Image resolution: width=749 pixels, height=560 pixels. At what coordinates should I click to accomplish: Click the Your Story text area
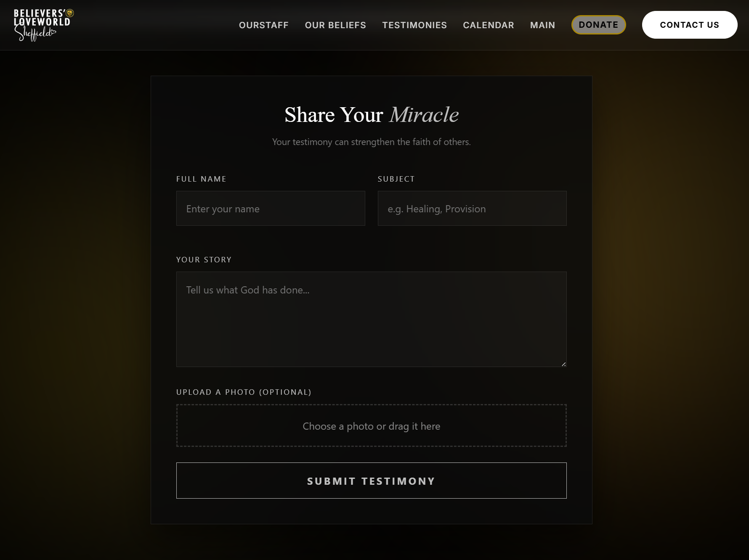pyautogui.click(x=372, y=319)
